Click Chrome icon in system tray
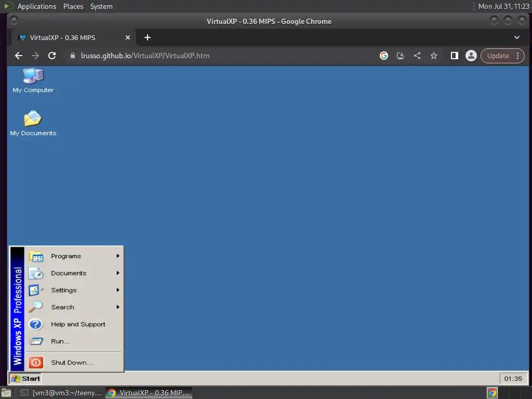 493,393
